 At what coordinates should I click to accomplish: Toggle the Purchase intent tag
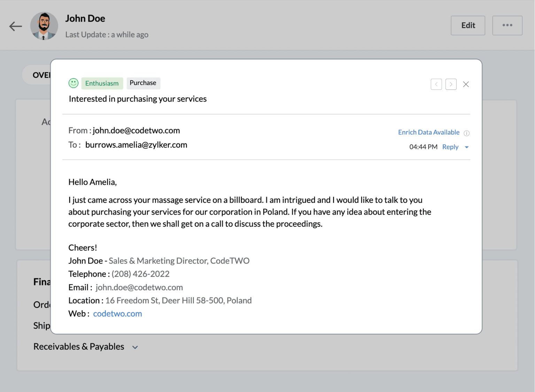point(143,83)
